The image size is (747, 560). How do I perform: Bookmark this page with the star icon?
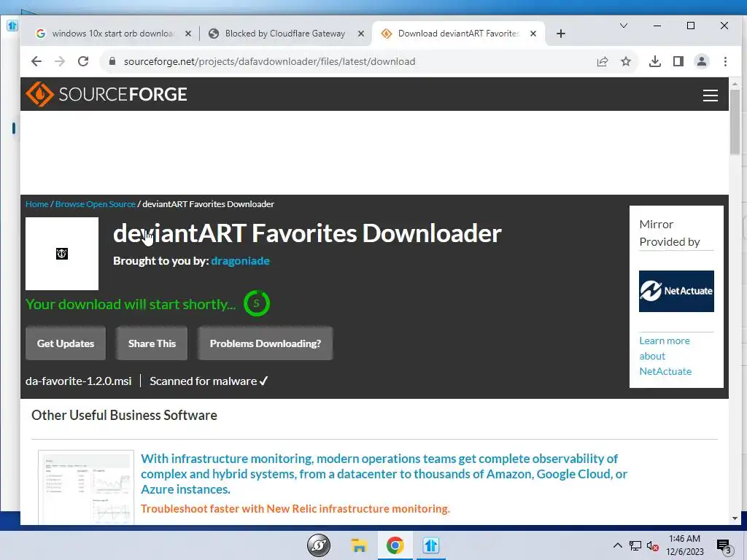626,61
